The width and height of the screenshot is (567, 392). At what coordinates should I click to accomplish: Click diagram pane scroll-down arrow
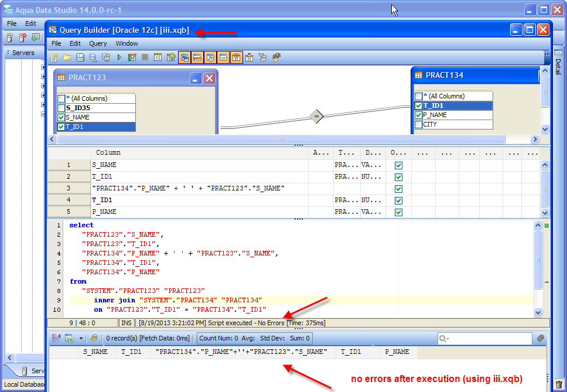click(545, 129)
